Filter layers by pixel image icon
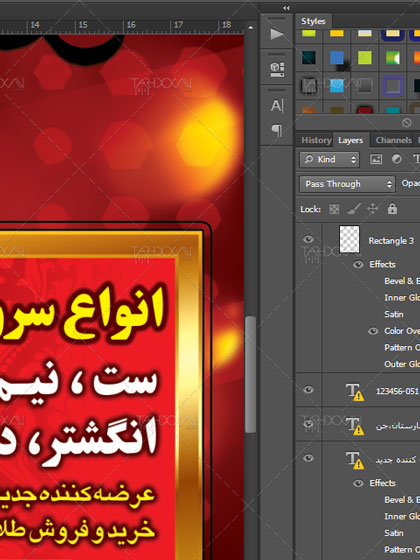Image resolution: width=420 pixels, height=560 pixels. [376, 159]
